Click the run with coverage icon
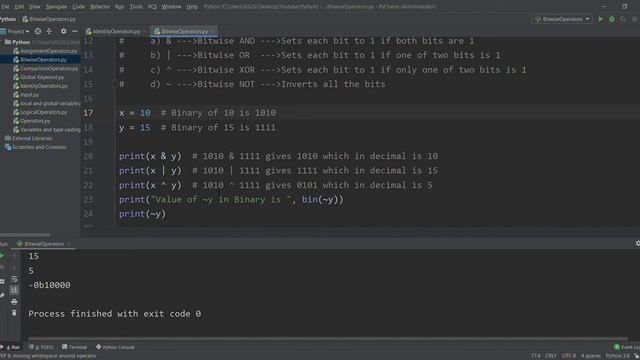The image size is (640, 360). [623, 19]
